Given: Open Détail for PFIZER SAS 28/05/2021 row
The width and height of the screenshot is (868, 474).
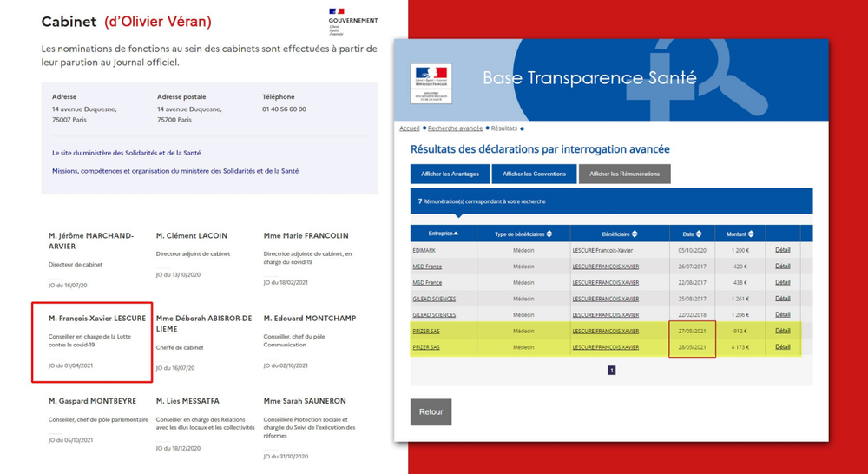Looking at the screenshot, I should (x=782, y=347).
